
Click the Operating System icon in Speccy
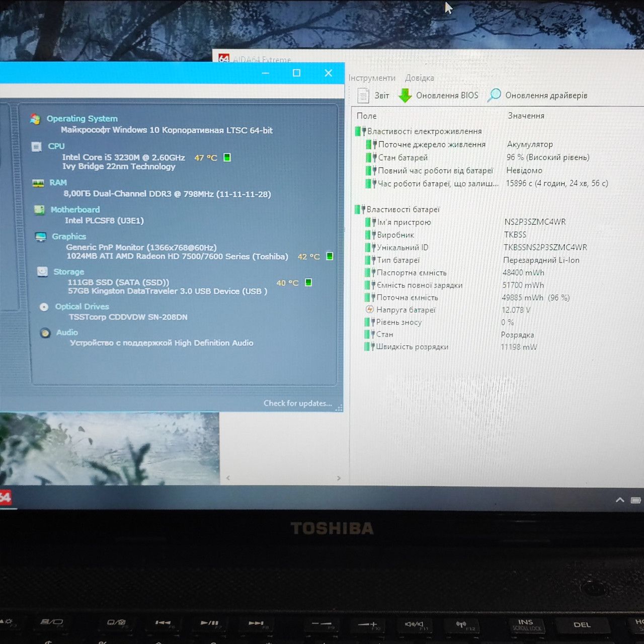click(x=35, y=119)
